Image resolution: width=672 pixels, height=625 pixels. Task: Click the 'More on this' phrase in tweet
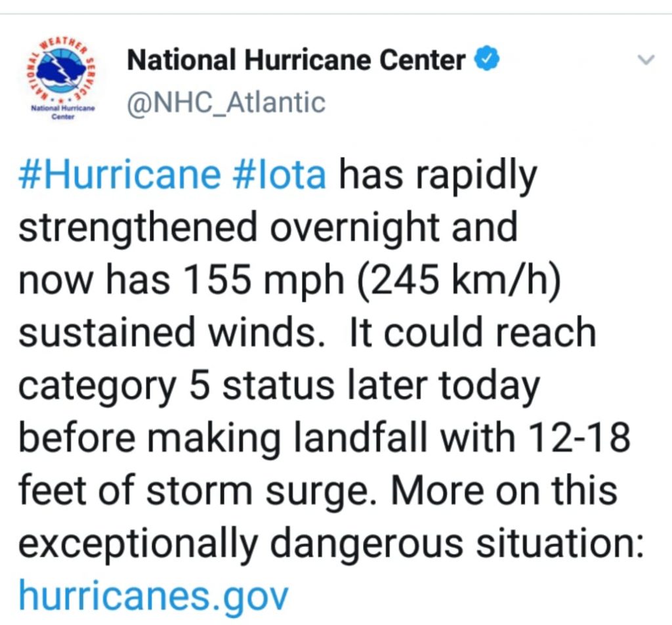[x=504, y=490]
